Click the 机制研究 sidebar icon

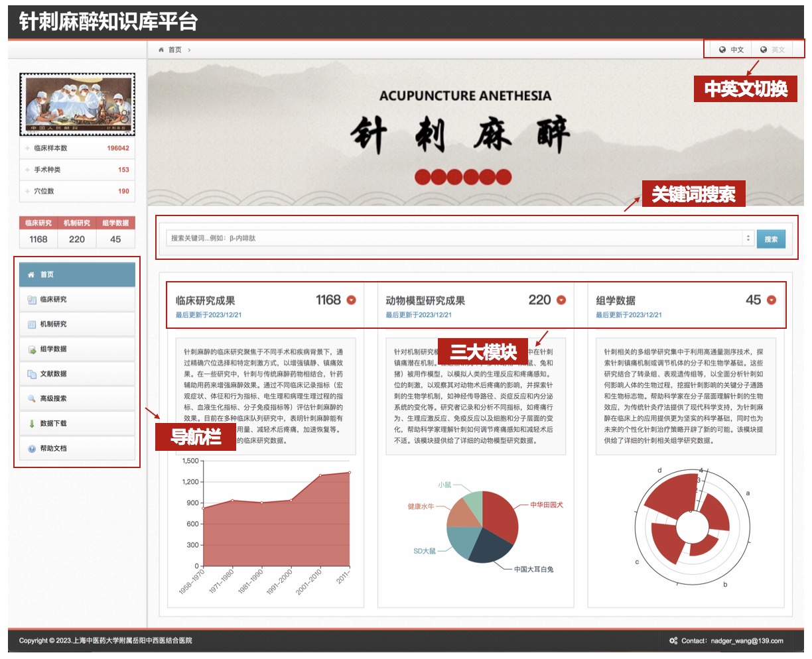32,324
